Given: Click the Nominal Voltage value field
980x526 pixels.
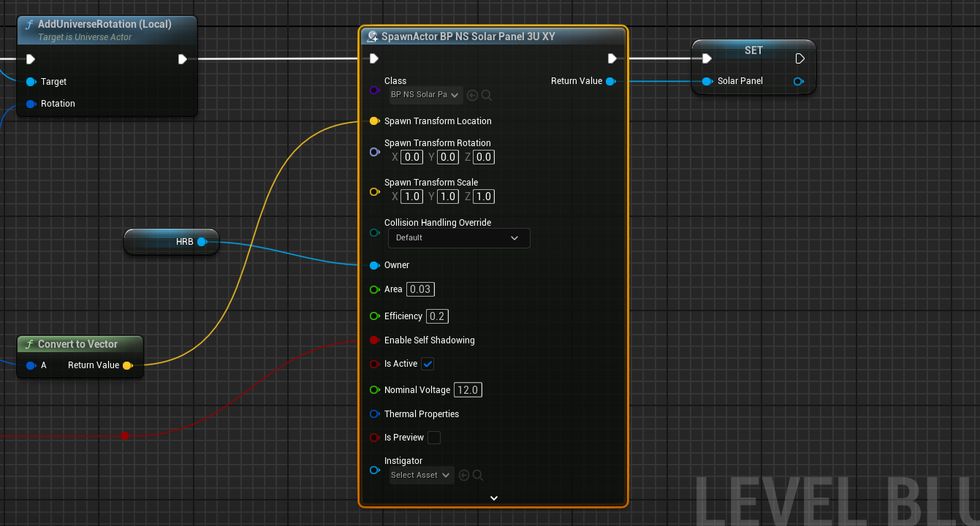Looking at the screenshot, I should (468, 390).
